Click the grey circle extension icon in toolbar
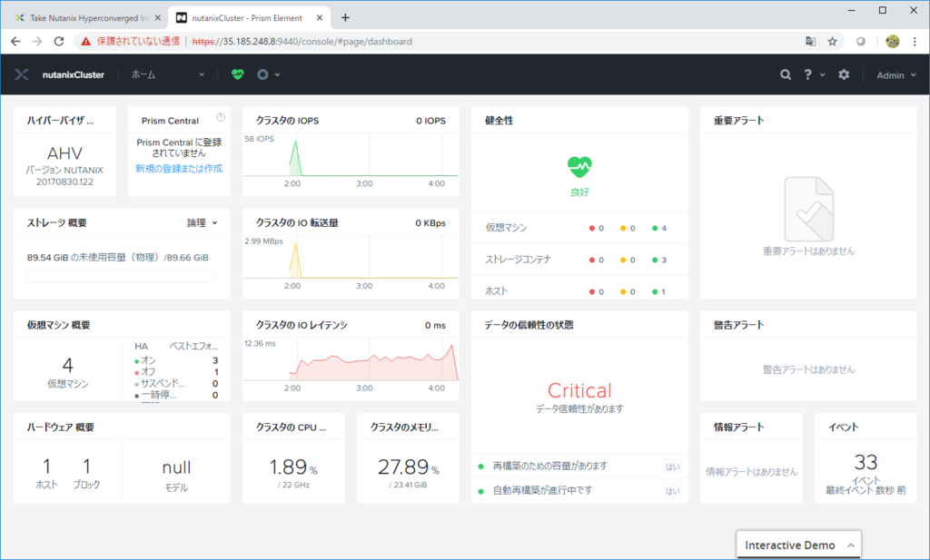Image resolution: width=930 pixels, height=560 pixels. coord(861,42)
